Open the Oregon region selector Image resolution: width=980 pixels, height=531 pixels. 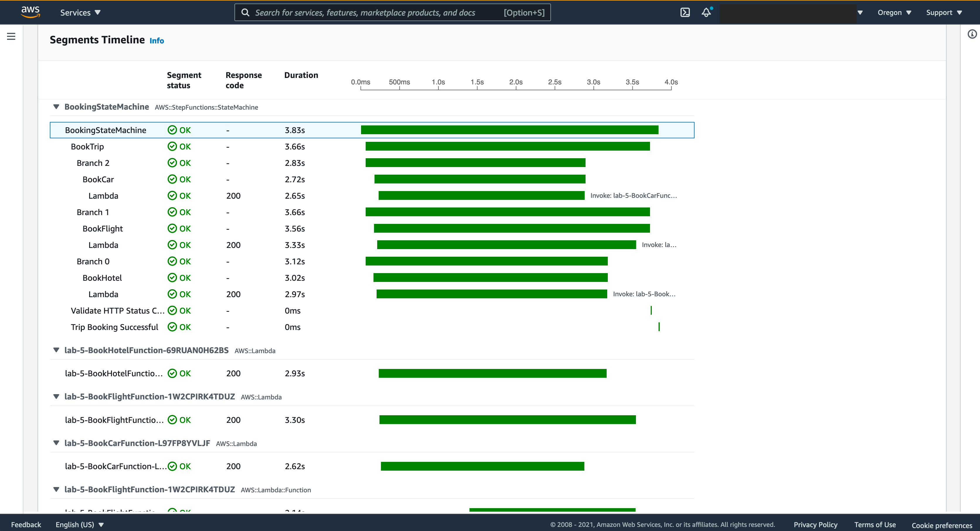click(x=894, y=13)
